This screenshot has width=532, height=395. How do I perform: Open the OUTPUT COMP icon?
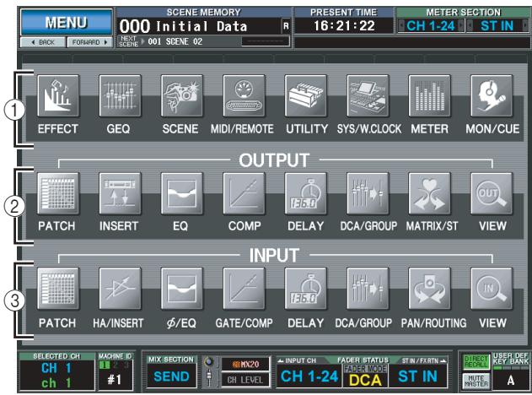[x=244, y=193]
